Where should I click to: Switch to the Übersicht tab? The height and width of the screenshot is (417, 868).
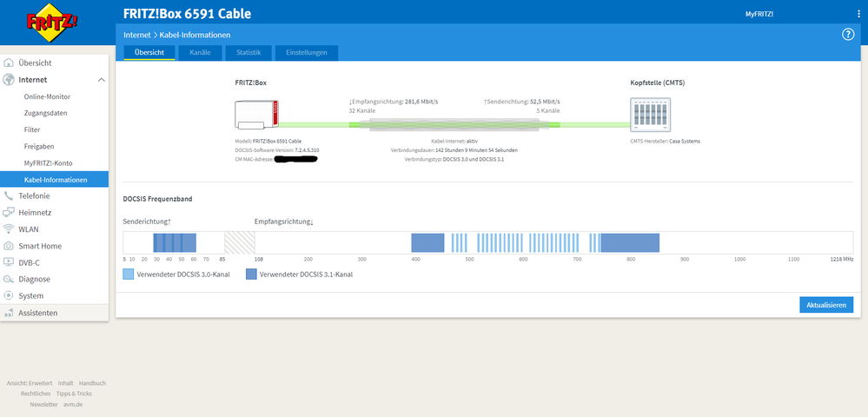pyautogui.click(x=149, y=53)
